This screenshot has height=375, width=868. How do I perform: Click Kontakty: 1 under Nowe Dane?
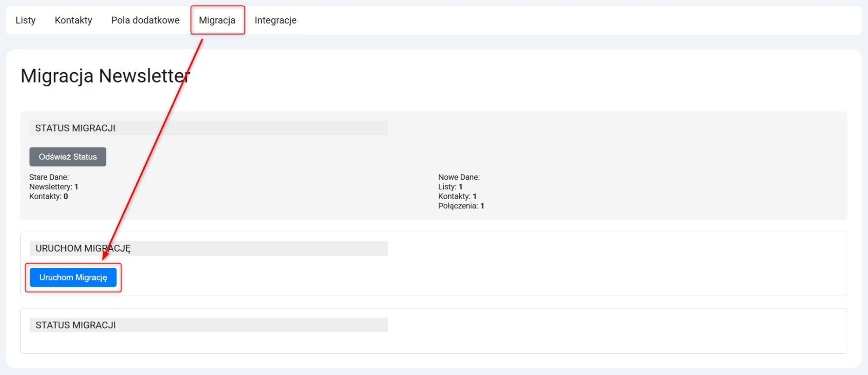pos(457,196)
